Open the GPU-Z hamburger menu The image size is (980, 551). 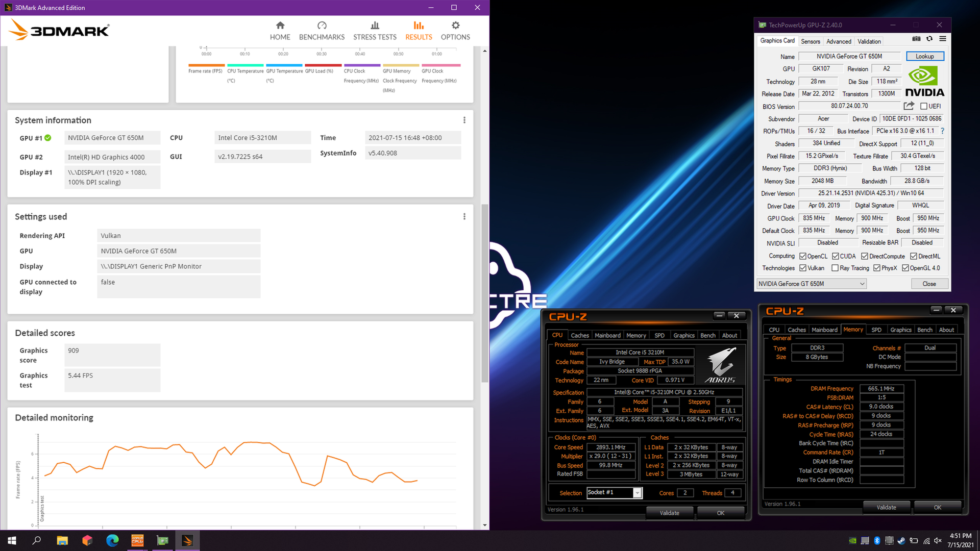coord(943,39)
